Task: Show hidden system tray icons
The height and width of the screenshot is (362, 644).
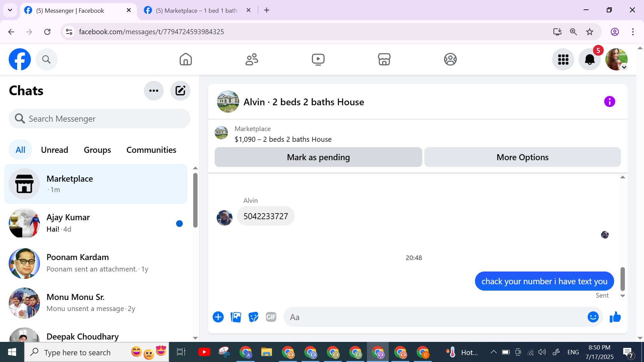Action: [x=493, y=352]
